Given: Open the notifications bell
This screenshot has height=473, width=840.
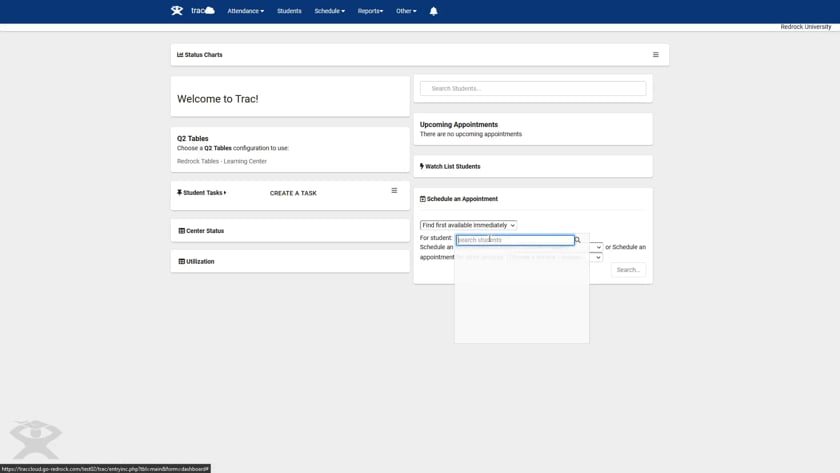Looking at the screenshot, I should point(433,11).
